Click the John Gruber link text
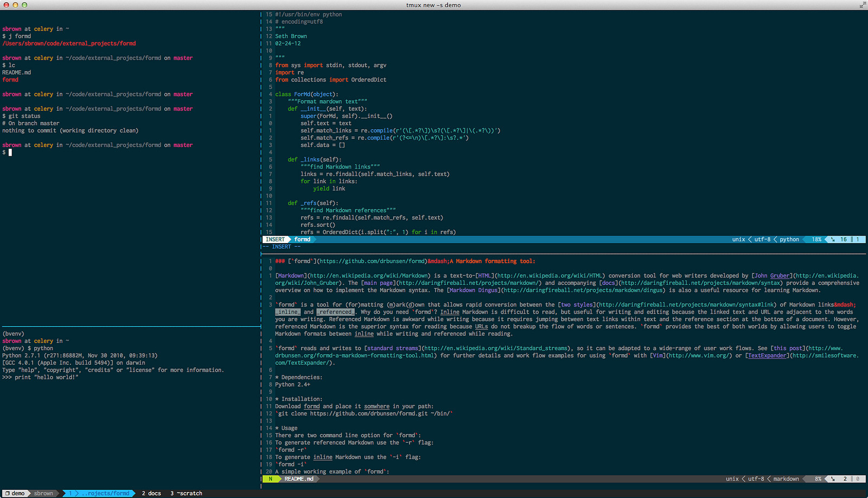This screenshot has height=498, width=868. [773, 276]
